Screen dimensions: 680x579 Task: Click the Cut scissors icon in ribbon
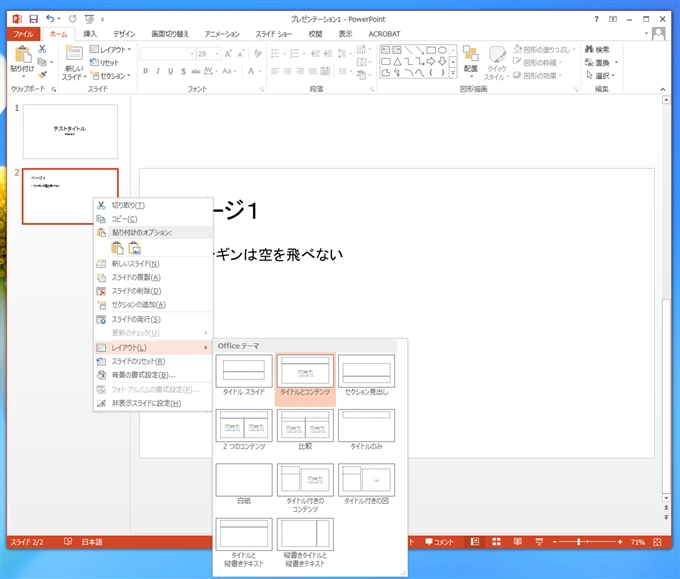click(42, 49)
